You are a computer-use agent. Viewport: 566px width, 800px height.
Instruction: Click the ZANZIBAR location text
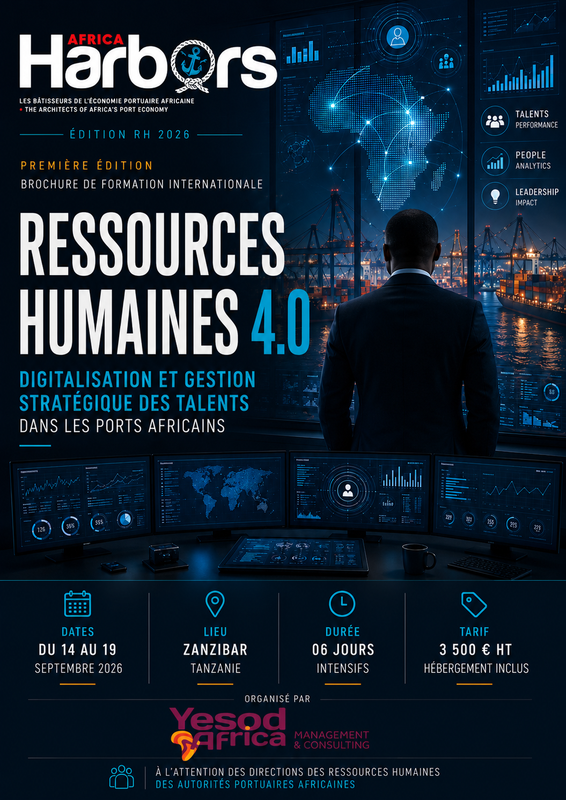click(x=215, y=649)
